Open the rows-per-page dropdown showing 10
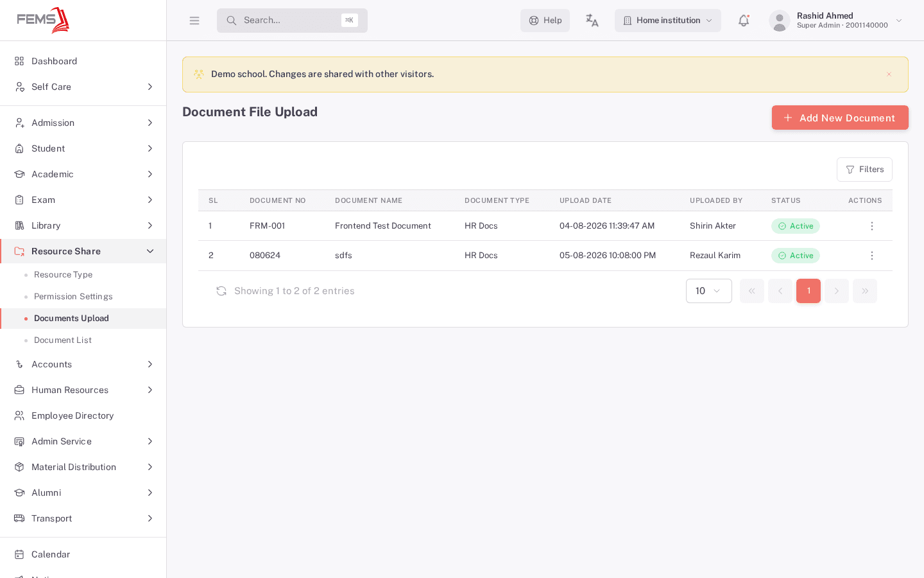 click(709, 291)
